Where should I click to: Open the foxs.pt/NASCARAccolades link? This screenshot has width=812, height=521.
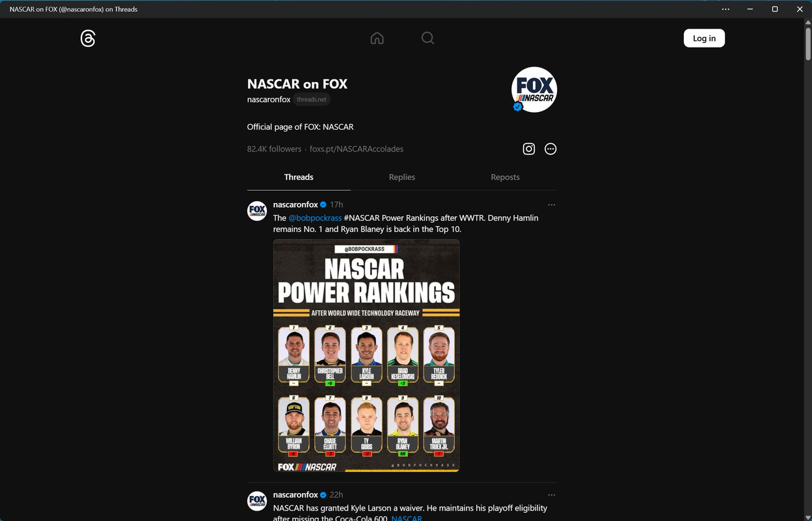pos(357,149)
